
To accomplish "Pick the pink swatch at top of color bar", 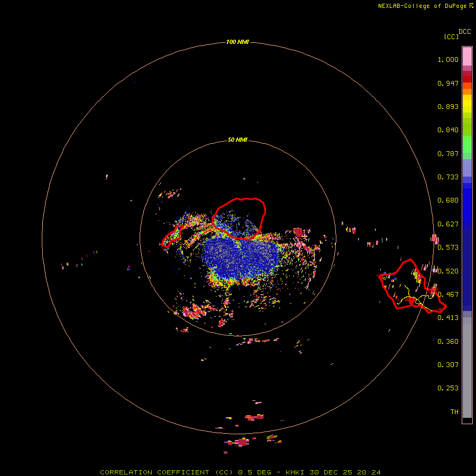I will click(x=467, y=57).
